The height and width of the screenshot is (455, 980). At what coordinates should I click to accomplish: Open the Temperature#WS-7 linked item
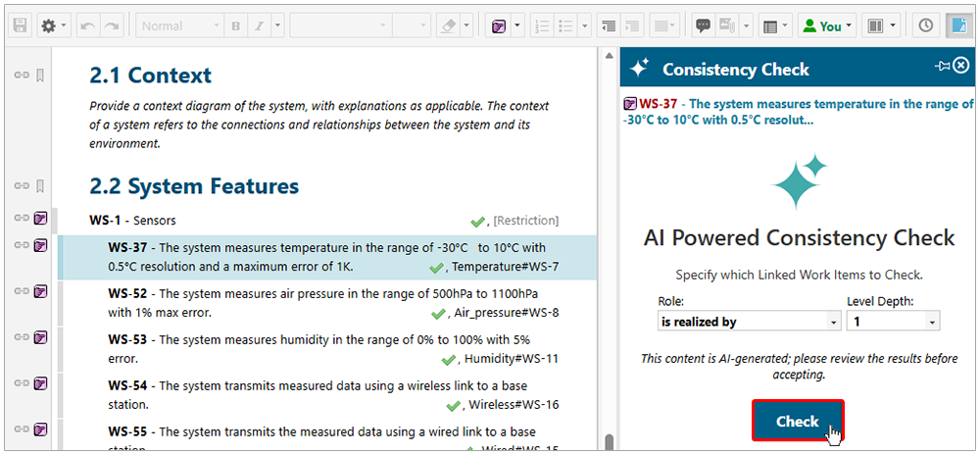coord(505,267)
